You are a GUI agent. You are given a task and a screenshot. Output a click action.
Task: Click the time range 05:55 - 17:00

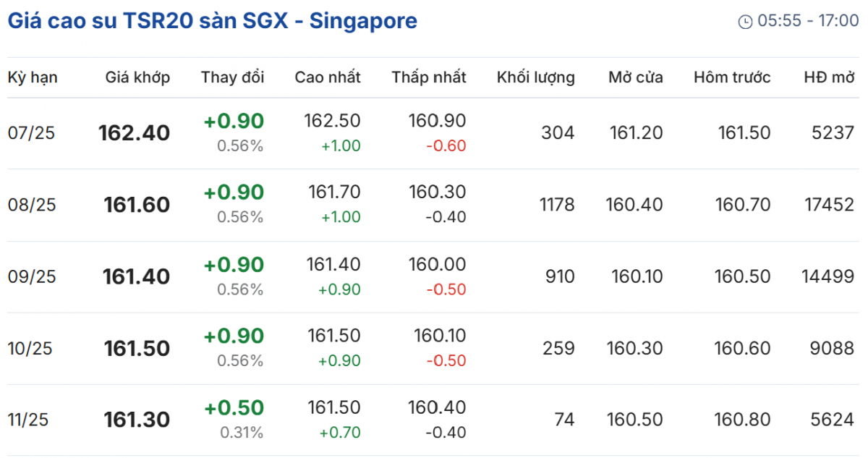coord(808,21)
